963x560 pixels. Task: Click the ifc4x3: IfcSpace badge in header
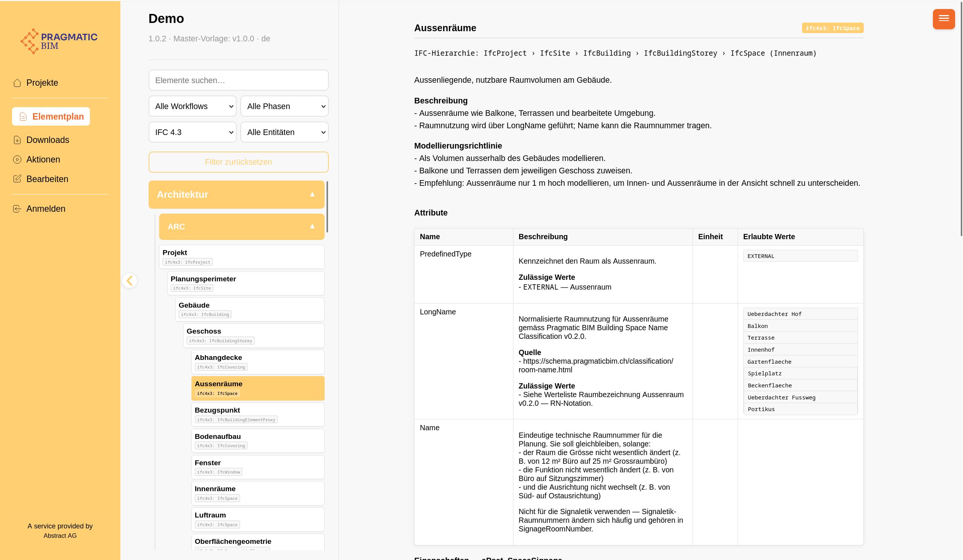(x=832, y=28)
